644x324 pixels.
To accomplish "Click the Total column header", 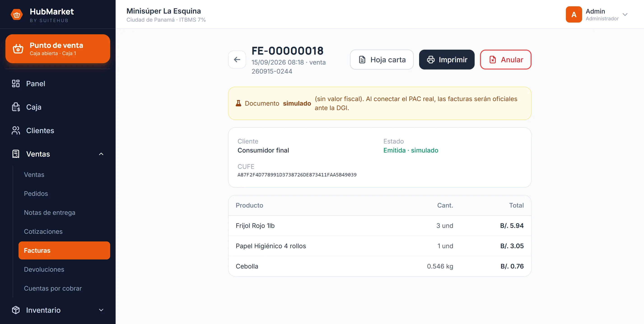I will (x=516, y=205).
